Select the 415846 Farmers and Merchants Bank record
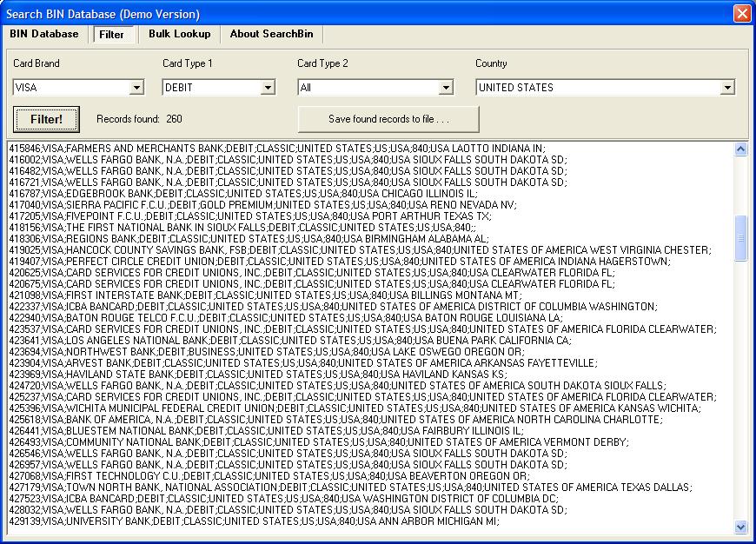The width and height of the screenshot is (756, 544). pyautogui.click(x=277, y=149)
